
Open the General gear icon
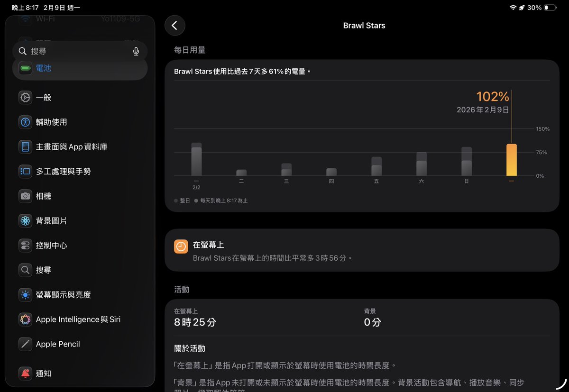click(25, 98)
